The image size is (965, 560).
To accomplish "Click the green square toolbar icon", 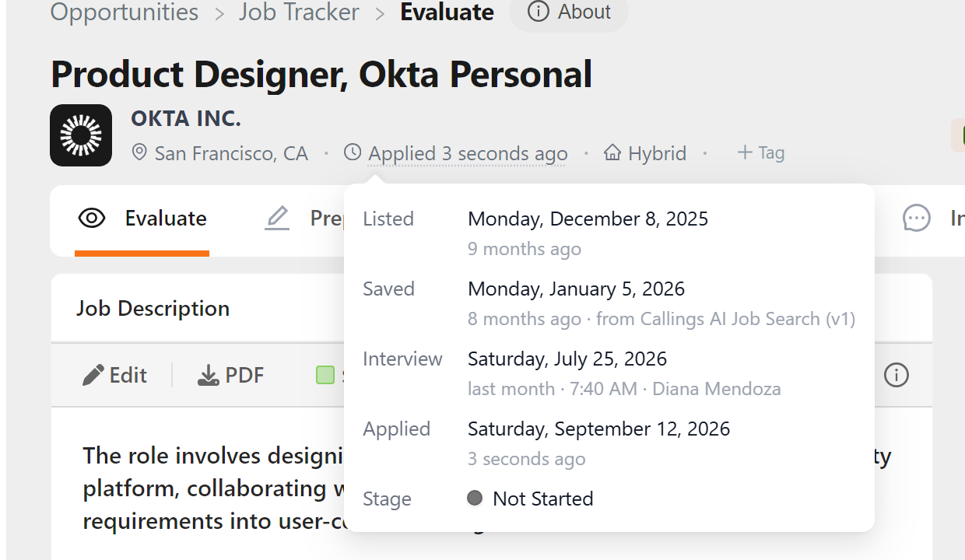I will pos(325,376).
